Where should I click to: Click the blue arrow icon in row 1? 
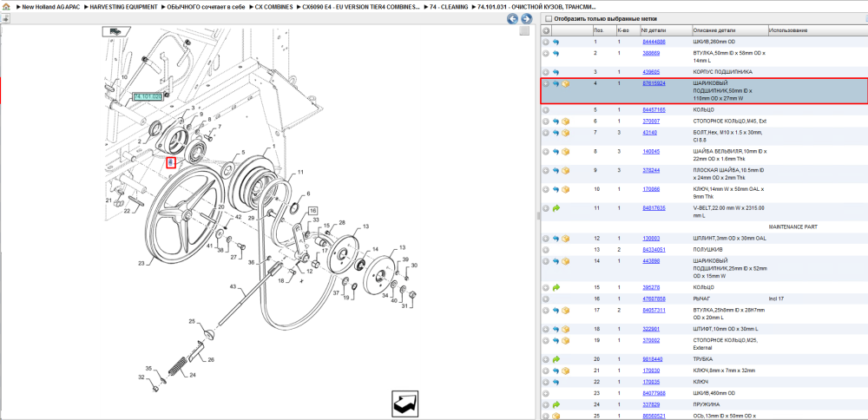pos(556,42)
